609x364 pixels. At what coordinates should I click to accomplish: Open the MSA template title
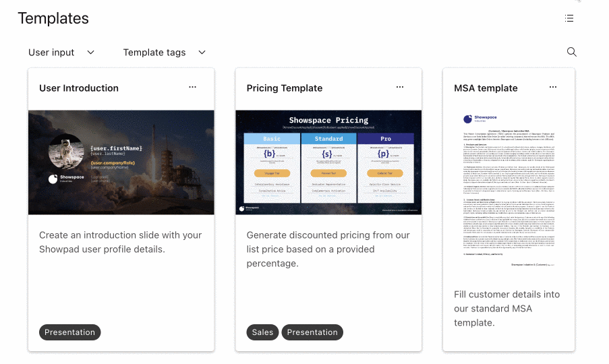(486, 88)
